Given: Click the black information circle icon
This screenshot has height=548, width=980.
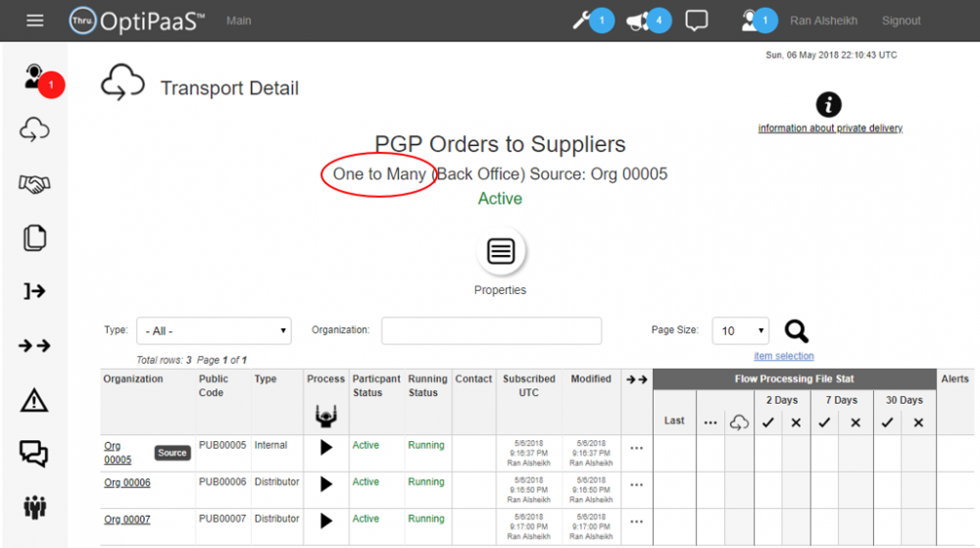Looking at the screenshot, I should point(829,105).
